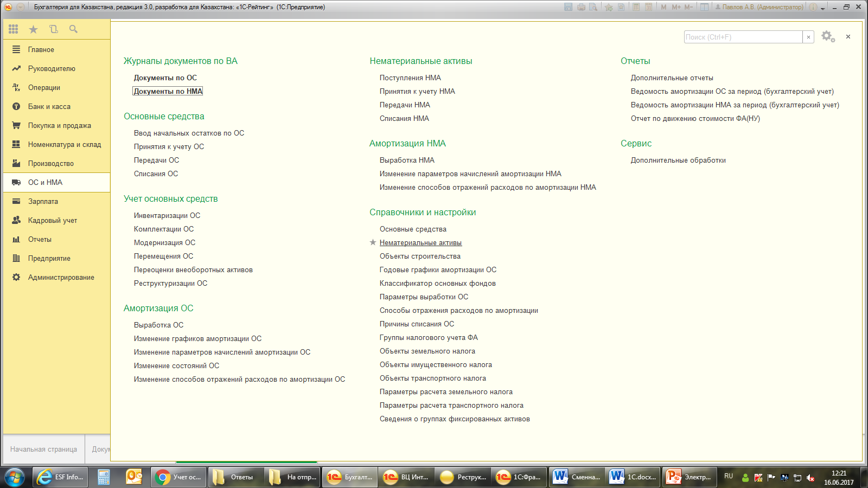Open the search magnifier icon in sidebar toolbar
This screenshot has height=488, width=868.
click(x=73, y=29)
